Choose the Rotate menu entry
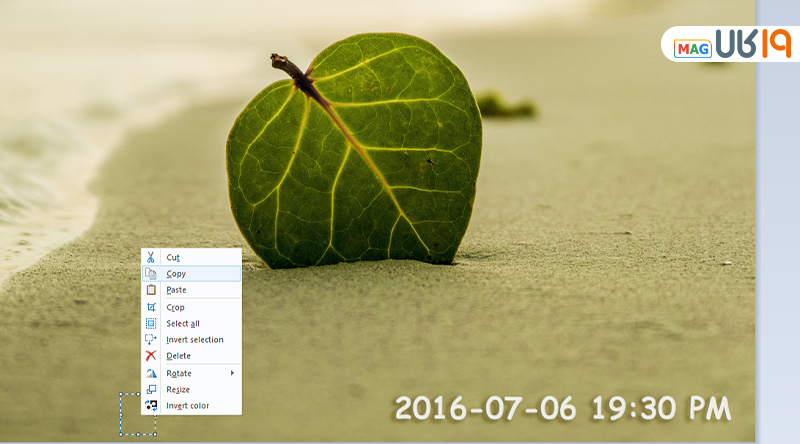This screenshot has width=800, height=444. pyautogui.click(x=178, y=373)
